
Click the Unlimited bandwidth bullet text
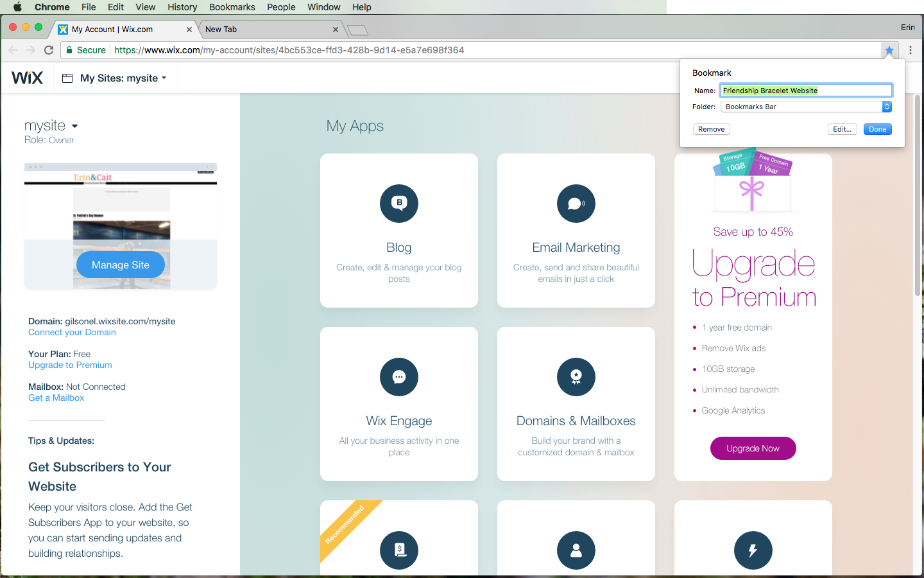point(740,390)
